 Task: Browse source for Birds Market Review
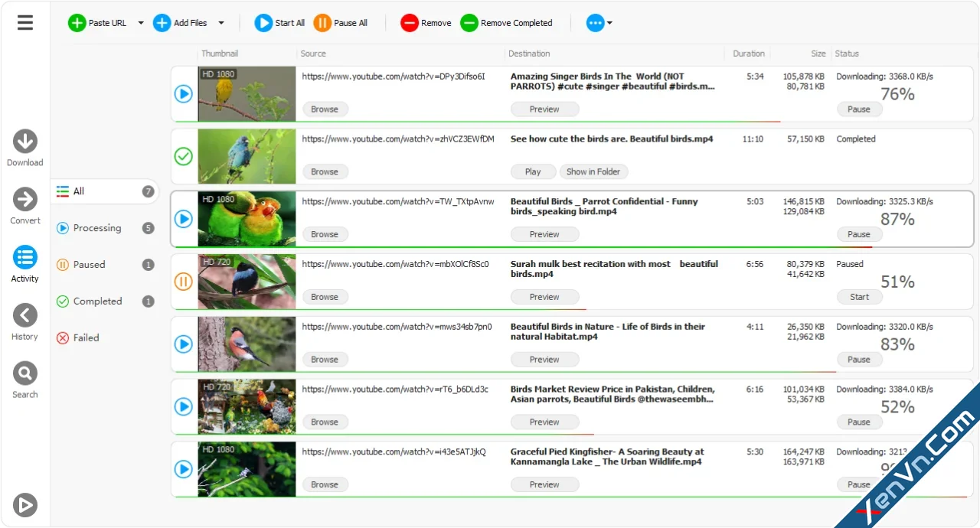coord(325,422)
